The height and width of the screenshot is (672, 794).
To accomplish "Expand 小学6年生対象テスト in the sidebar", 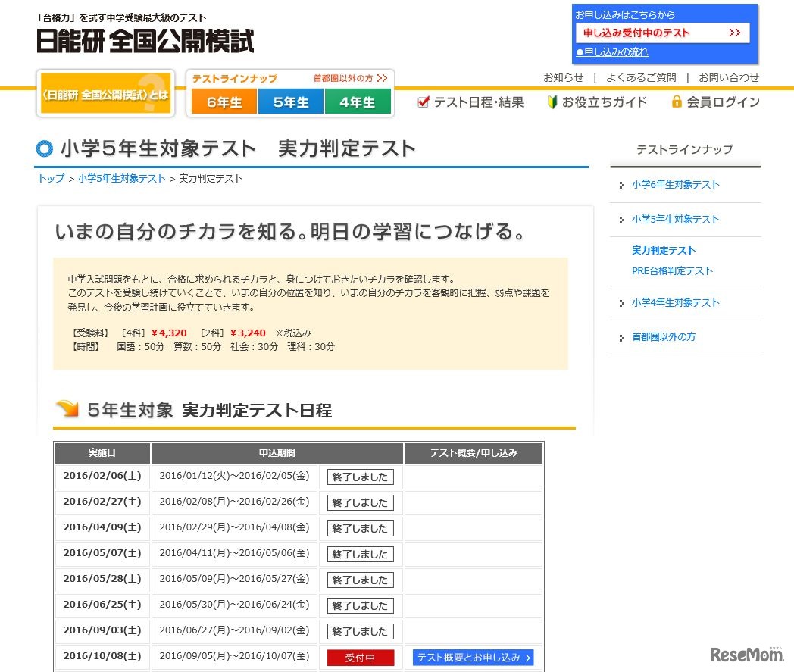I will click(x=675, y=185).
